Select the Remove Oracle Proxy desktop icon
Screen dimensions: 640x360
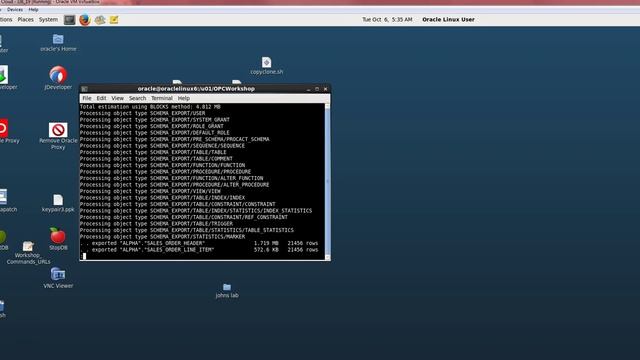coord(58,136)
